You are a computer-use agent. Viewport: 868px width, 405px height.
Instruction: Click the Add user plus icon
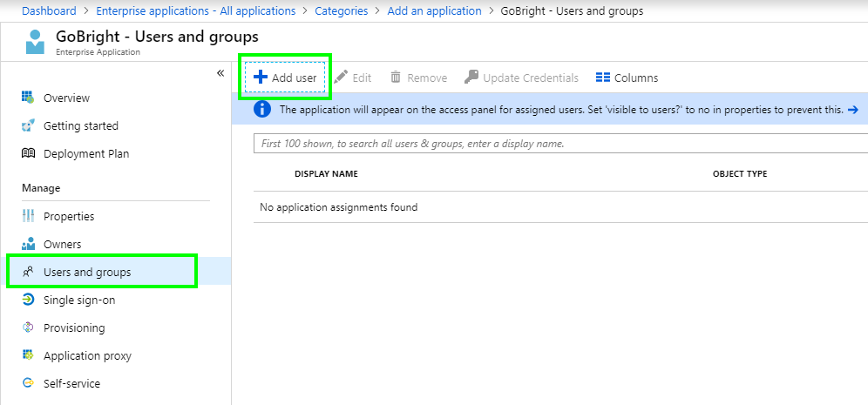[260, 78]
